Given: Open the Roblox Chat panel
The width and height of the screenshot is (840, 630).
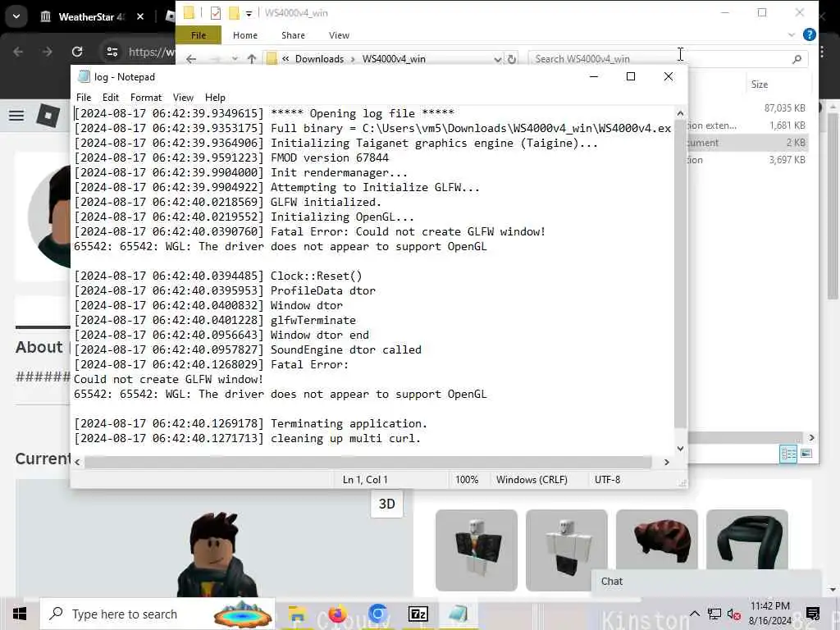Looking at the screenshot, I should coord(706,582).
